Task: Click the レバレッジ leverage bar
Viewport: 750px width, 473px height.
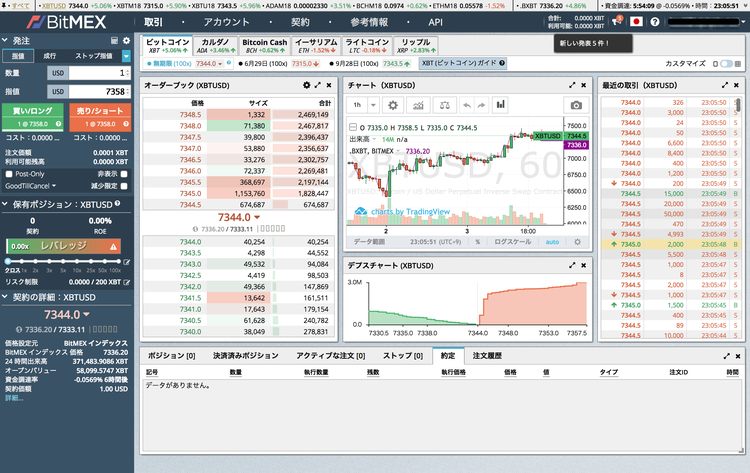Action: pos(63,246)
